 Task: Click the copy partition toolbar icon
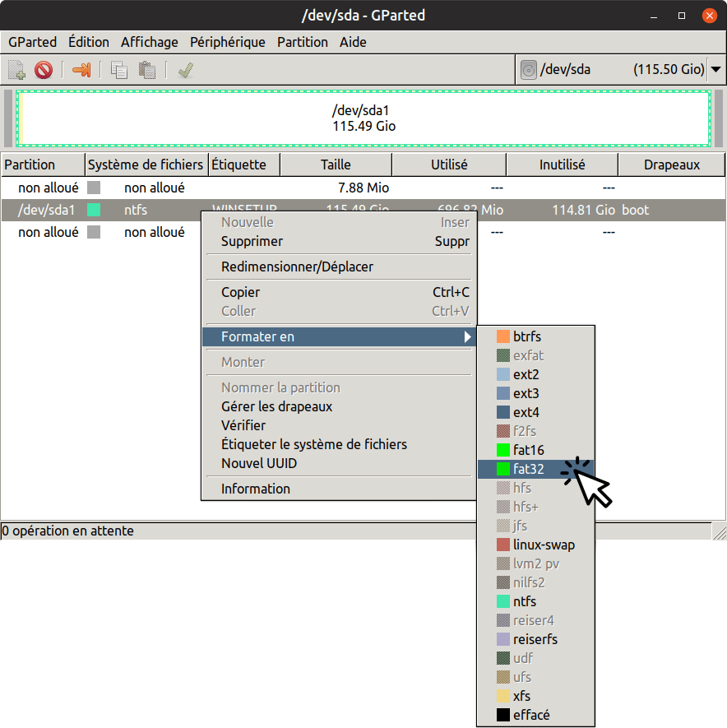pyautogui.click(x=119, y=70)
